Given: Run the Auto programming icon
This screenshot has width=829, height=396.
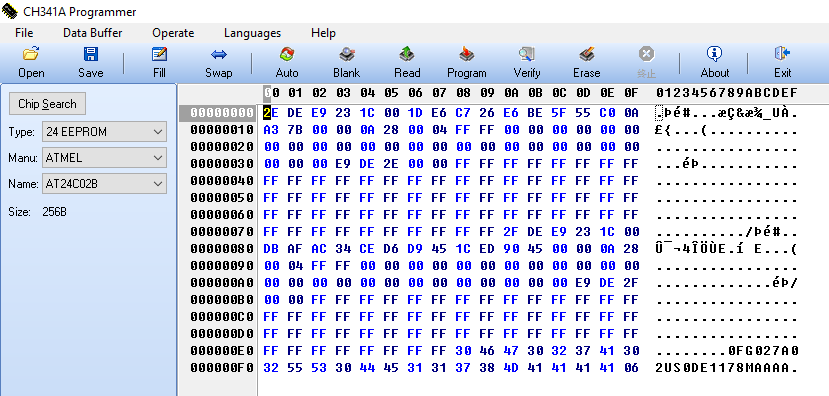Looking at the screenshot, I should pos(287,54).
